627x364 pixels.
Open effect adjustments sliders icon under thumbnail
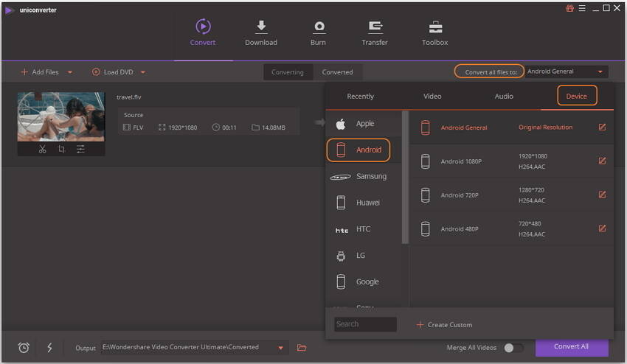click(80, 149)
